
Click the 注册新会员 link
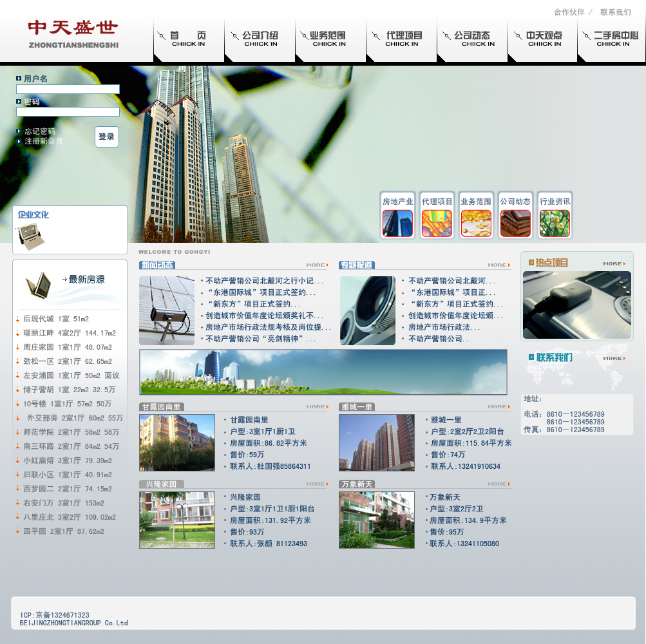coord(43,141)
